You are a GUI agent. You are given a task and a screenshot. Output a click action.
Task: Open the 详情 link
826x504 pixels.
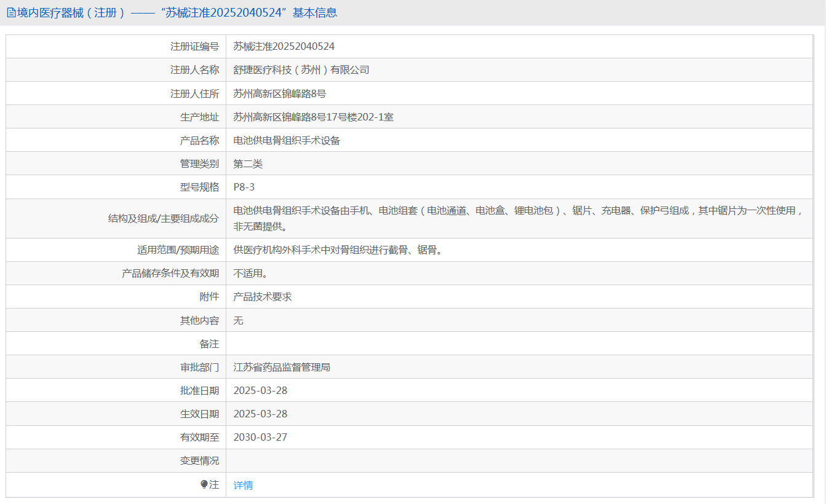coord(243,485)
